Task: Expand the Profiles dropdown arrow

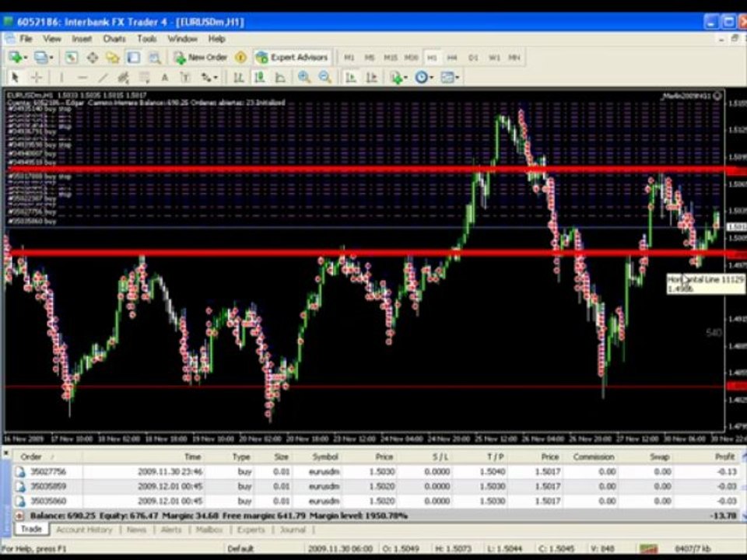Action: (51, 58)
